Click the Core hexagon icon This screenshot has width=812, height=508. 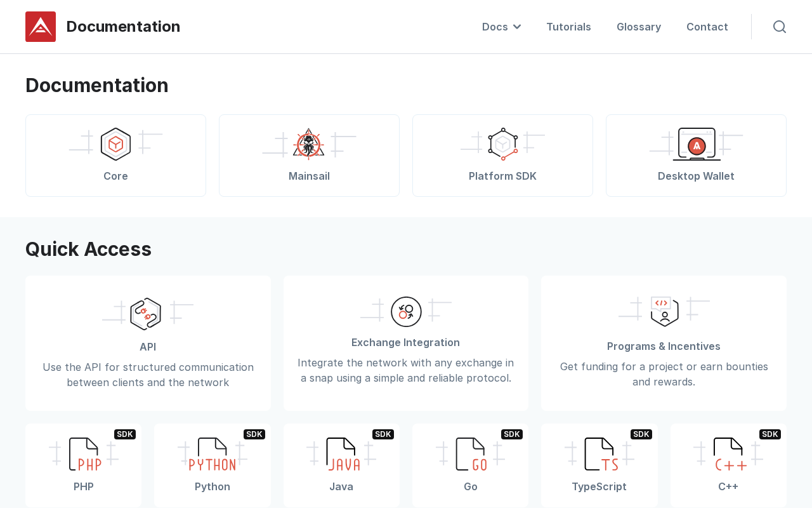(115, 144)
